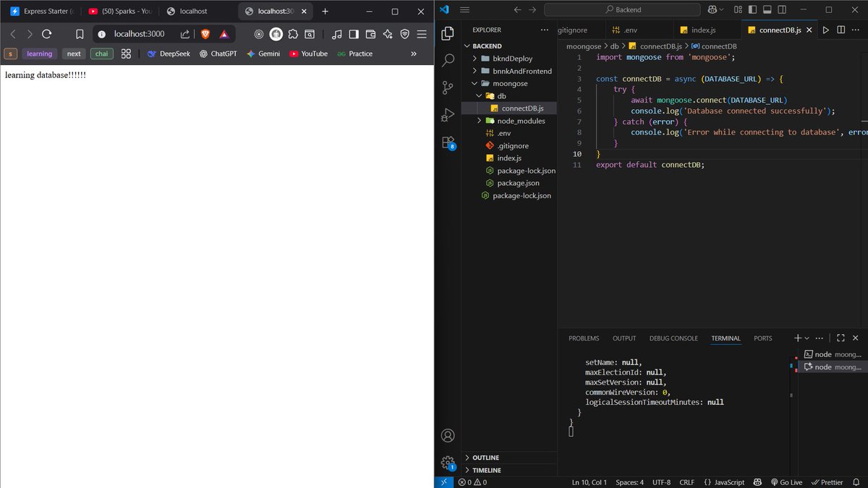
Task: Show more bookmarks with the double chevron
Action: tap(414, 53)
